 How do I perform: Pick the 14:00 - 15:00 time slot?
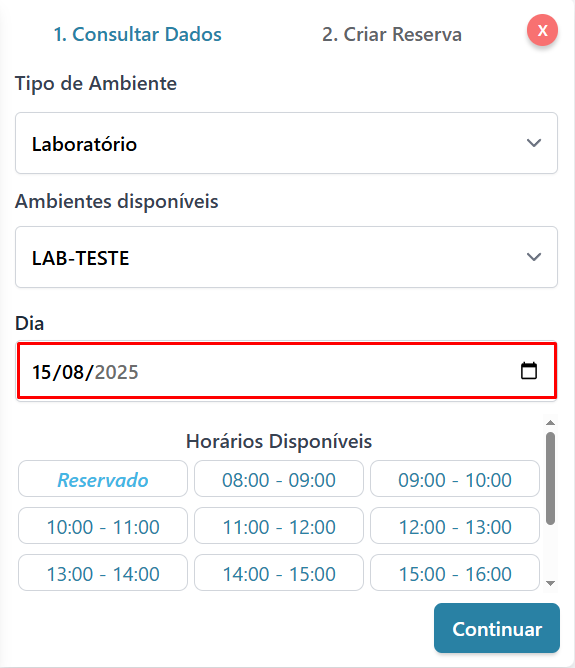[279, 573]
